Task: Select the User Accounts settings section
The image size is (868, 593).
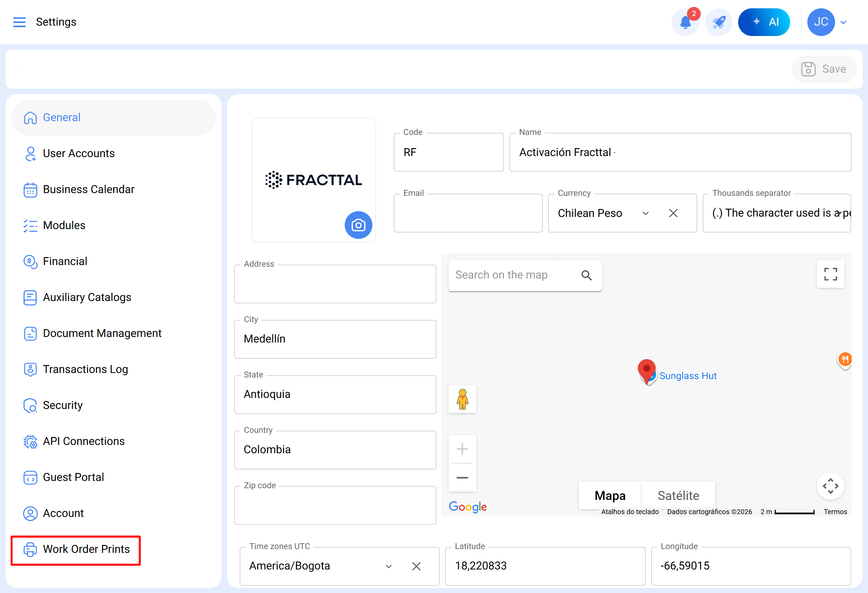Action: coord(79,153)
